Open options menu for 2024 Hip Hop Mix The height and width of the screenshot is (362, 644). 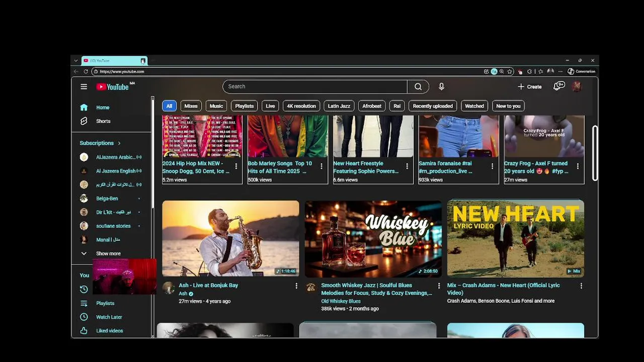pyautogui.click(x=236, y=166)
